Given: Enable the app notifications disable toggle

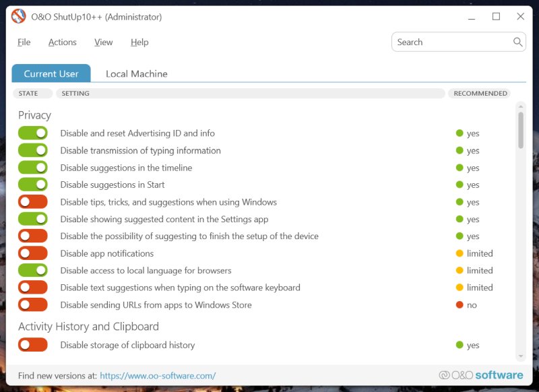Looking at the screenshot, I should [x=32, y=253].
